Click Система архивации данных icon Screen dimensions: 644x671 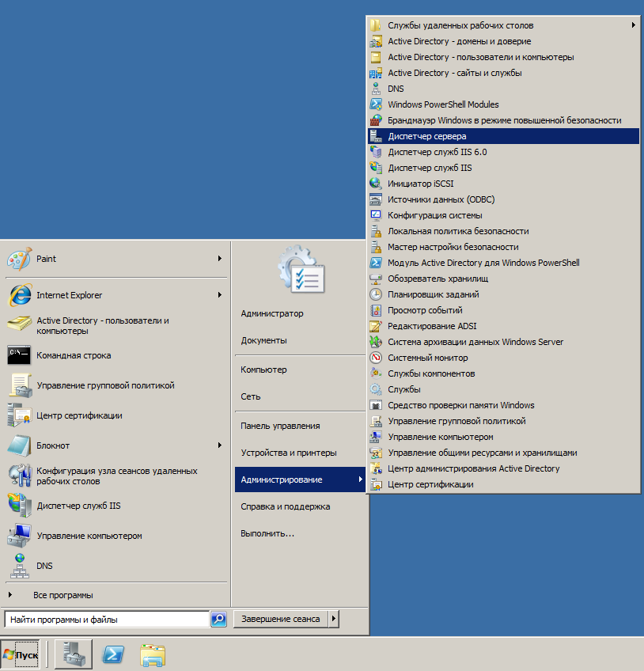coord(376,342)
